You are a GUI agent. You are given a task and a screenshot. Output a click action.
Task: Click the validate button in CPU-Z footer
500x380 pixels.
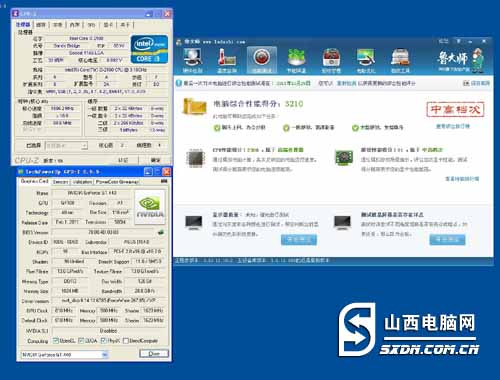[123, 160]
